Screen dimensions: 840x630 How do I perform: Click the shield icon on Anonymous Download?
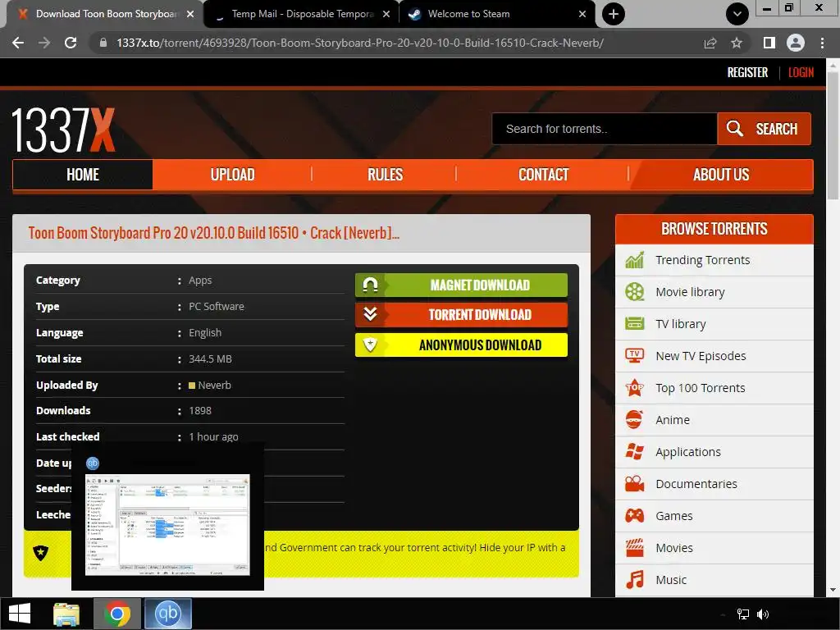tap(370, 345)
